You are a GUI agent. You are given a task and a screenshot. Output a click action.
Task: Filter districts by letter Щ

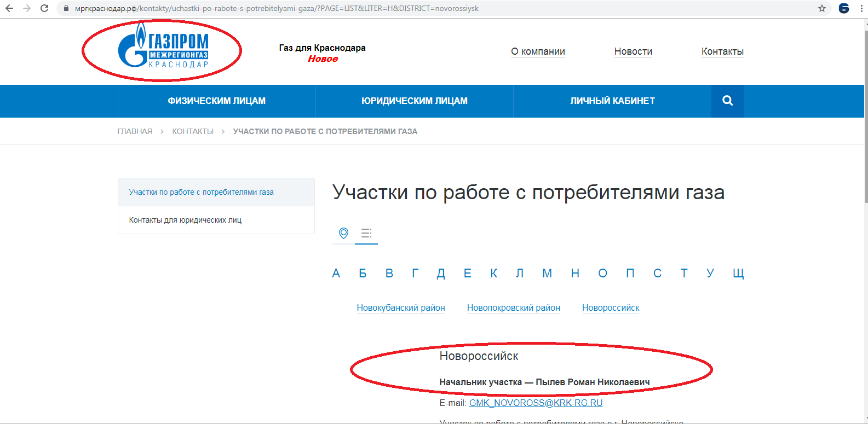click(738, 274)
